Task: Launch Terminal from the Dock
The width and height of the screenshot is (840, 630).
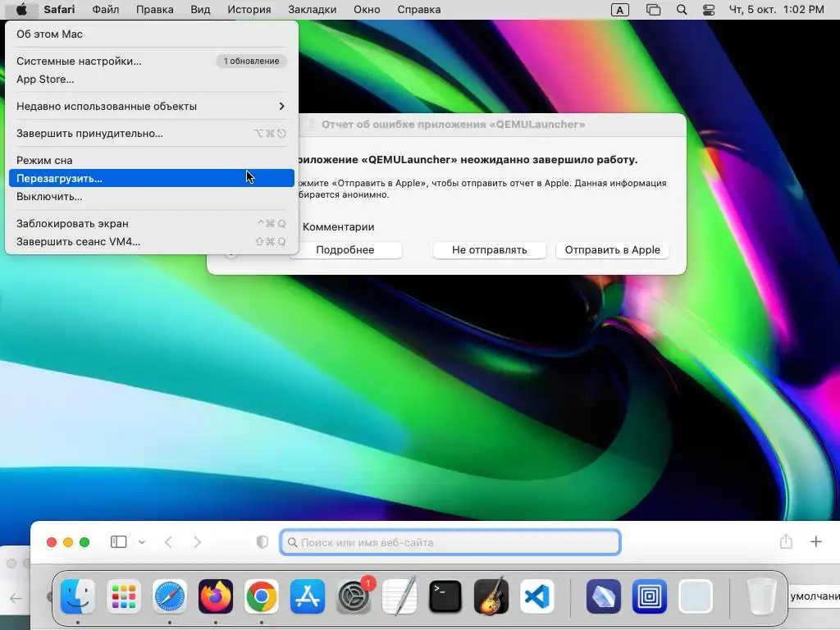Action: point(445,596)
